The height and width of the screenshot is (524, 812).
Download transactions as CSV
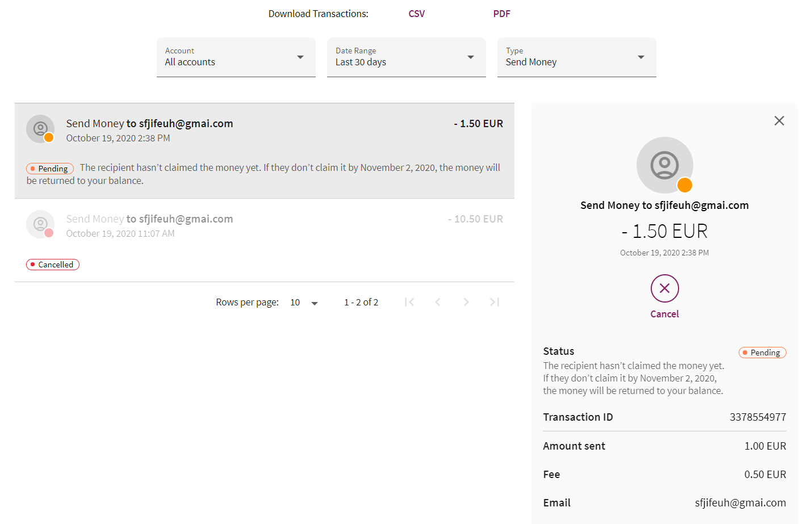tap(417, 14)
